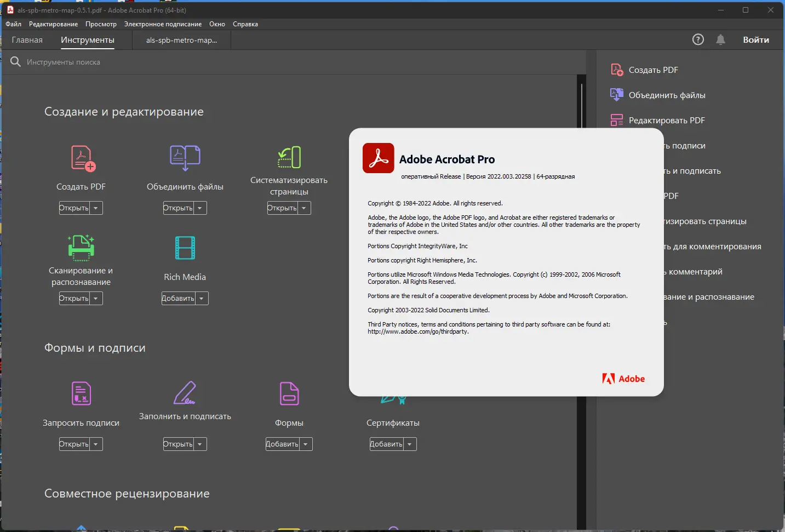Switch to the Главная tab

27,39
